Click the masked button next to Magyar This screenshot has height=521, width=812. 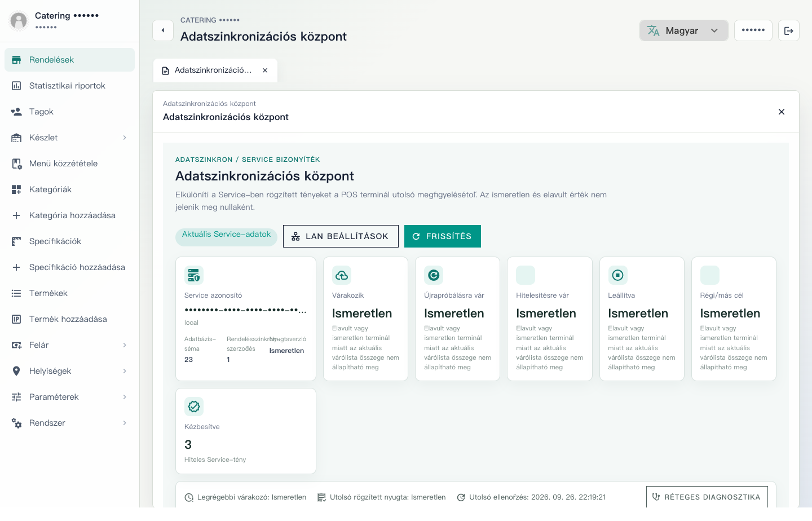coord(753,30)
